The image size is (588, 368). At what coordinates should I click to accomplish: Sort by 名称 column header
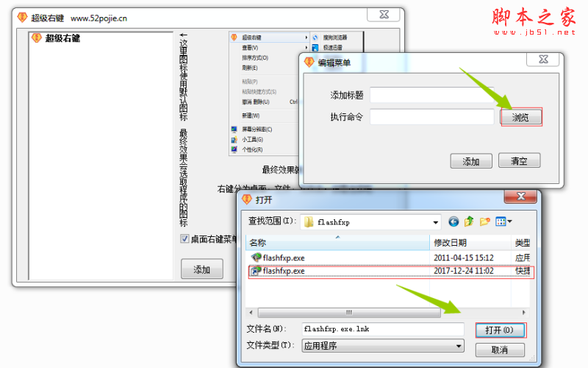click(337, 243)
